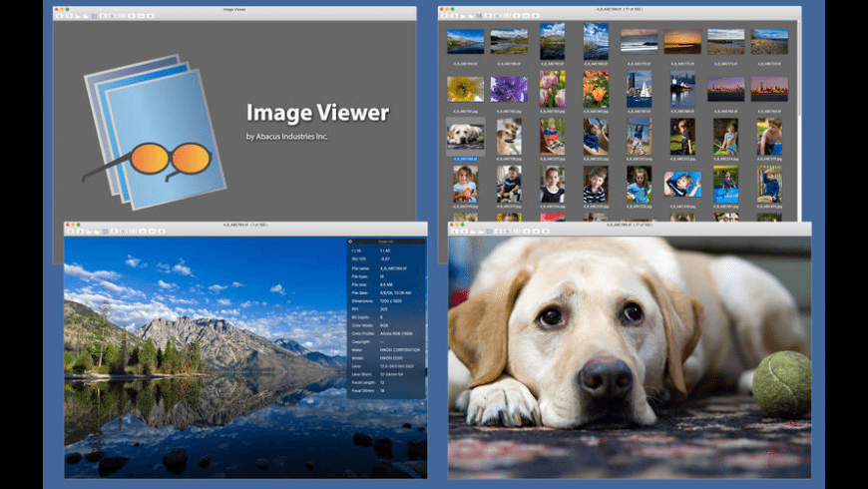The height and width of the screenshot is (489, 868).
Task: Click the 1200 x 1800 dimensions value
Action: click(391, 301)
